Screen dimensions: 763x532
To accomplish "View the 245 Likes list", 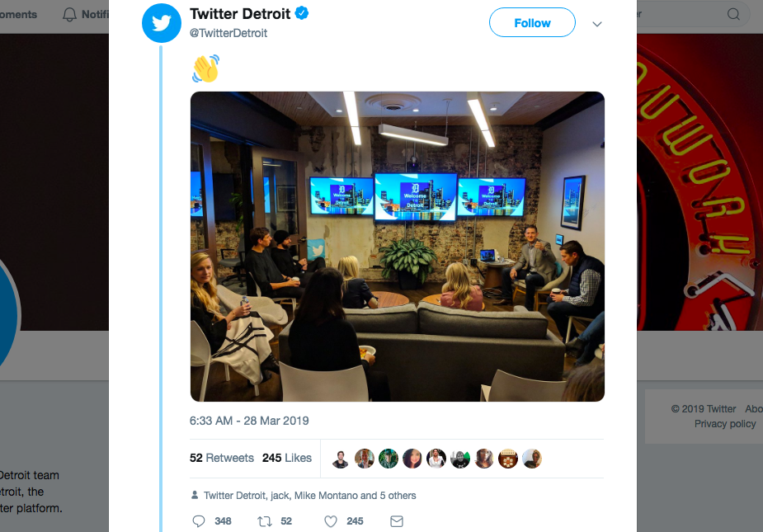I will coord(286,458).
